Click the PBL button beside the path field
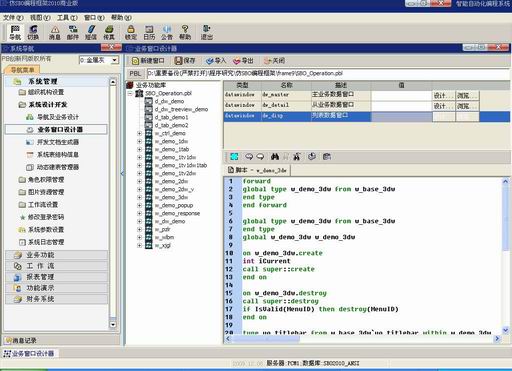Screen dimensions: 512x371 (135, 74)
